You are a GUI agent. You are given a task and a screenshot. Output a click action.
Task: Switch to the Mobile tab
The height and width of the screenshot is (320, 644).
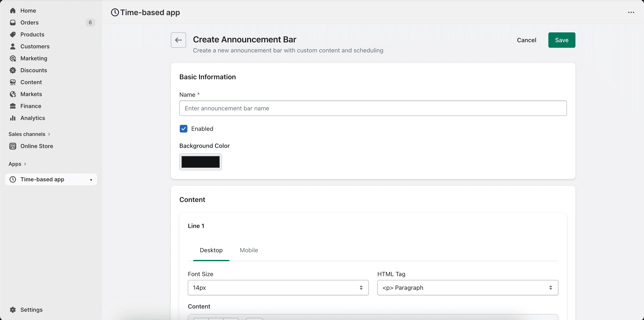coord(249,250)
